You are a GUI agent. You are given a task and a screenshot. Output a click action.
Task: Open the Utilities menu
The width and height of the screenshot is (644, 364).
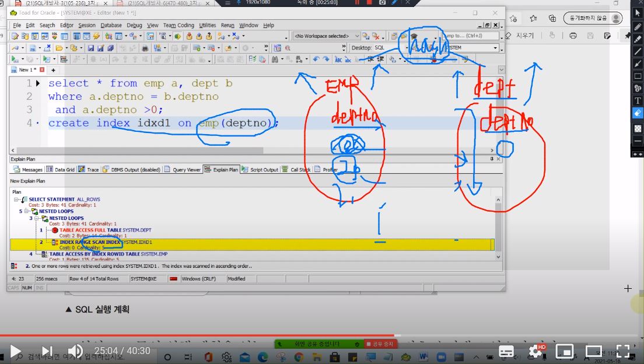point(208,25)
